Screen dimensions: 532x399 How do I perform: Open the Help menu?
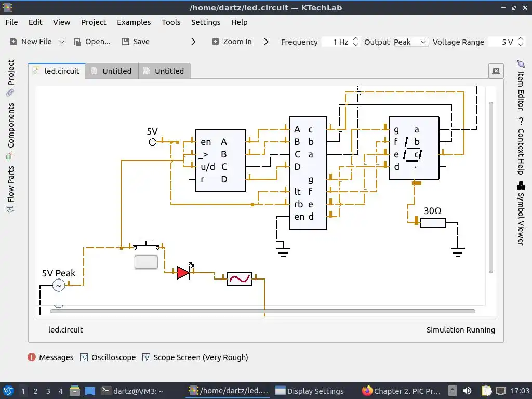239,22
